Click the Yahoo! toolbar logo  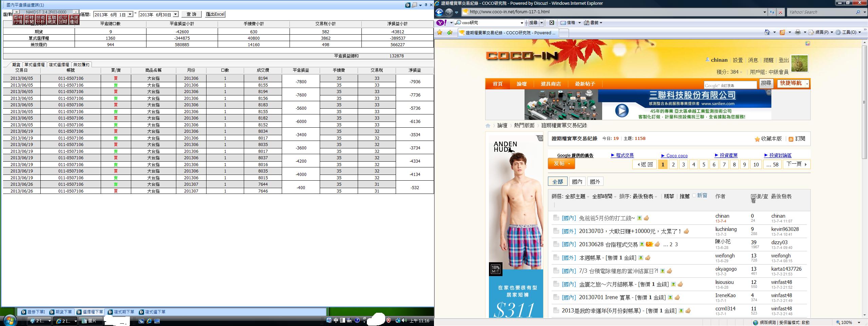pos(441,23)
